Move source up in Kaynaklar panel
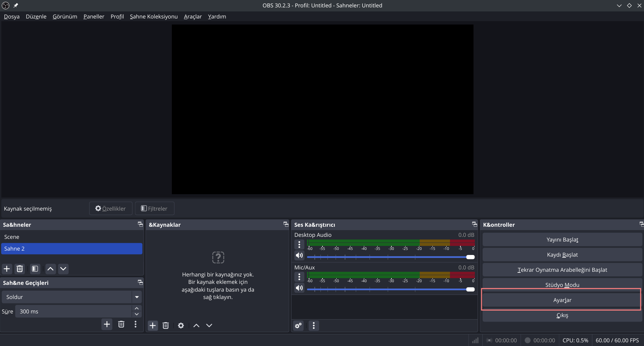The width and height of the screenshot is (644, 346). click(196, 326)
